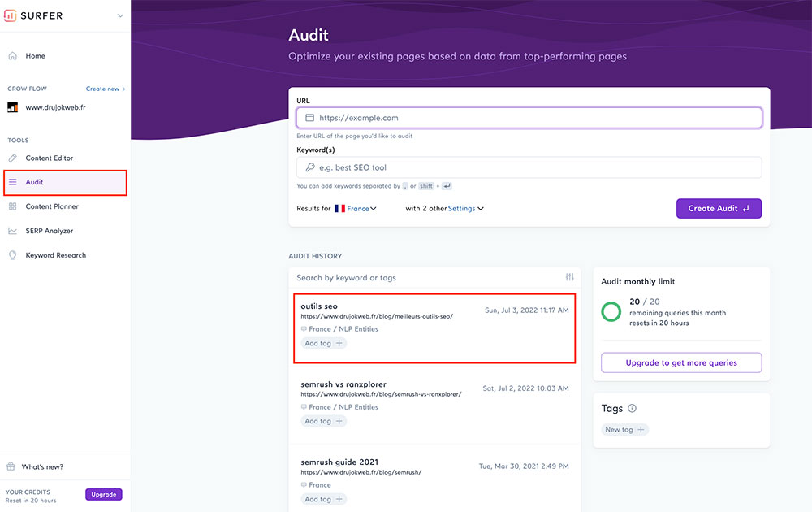Screen dimensions: 812x512
Task: Open semrush guide 2021 audit
Action: pyautogui.click(x=339, y=462)
